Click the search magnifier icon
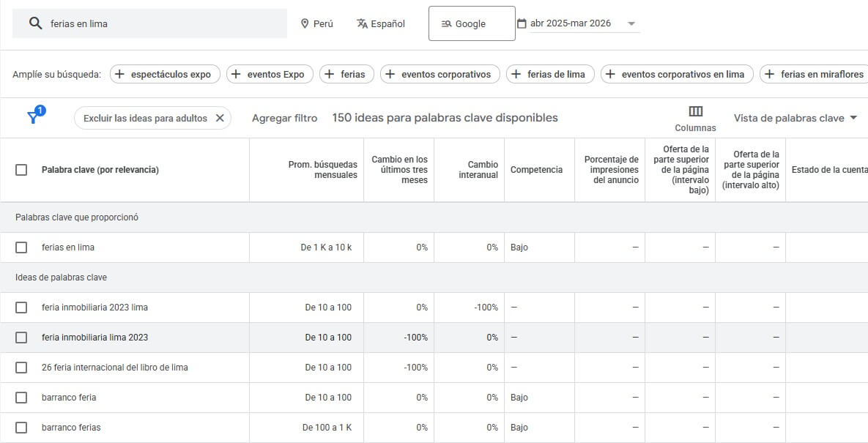Viewport: 868px width, 443px height. coord(35,23)
